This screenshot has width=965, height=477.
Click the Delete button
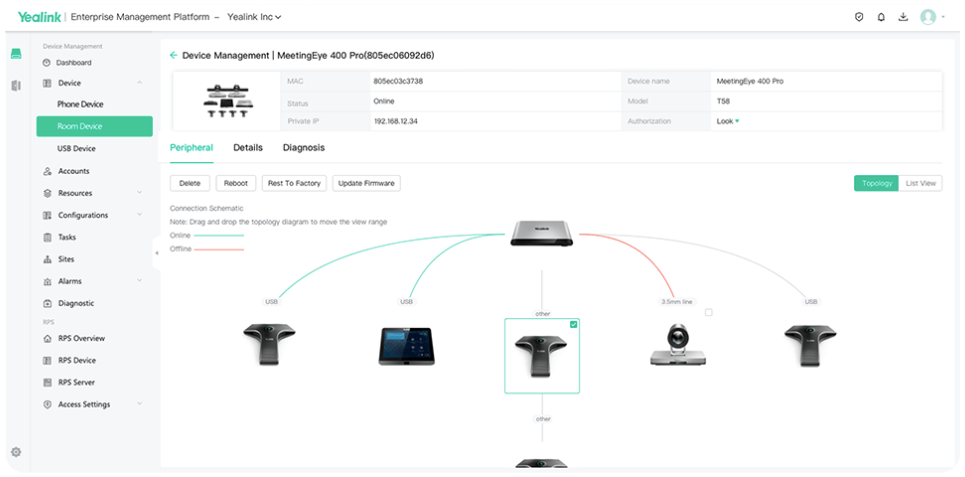190,183
